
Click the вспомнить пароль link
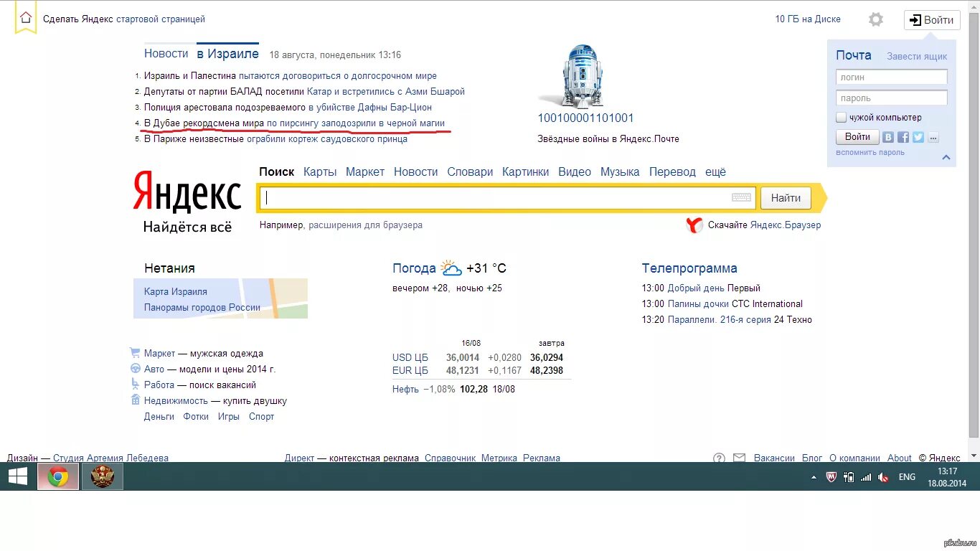[x=870, y=152]
